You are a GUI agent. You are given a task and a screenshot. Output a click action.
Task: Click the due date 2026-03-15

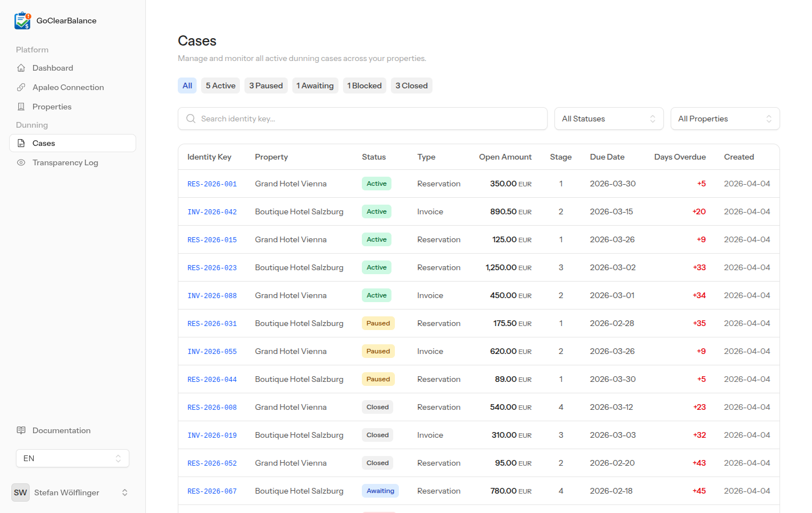point(611,211)
